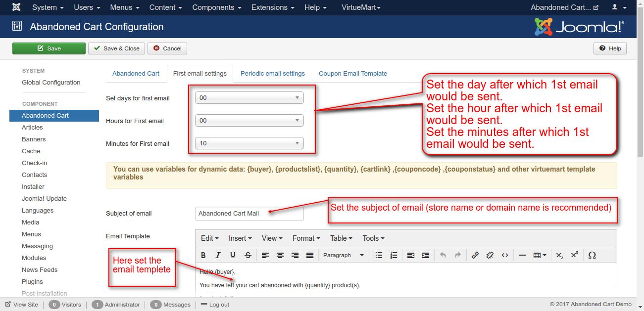Toggle bold formatting in editor
Screen dimensions: 644x311
(x=203, y=255)
